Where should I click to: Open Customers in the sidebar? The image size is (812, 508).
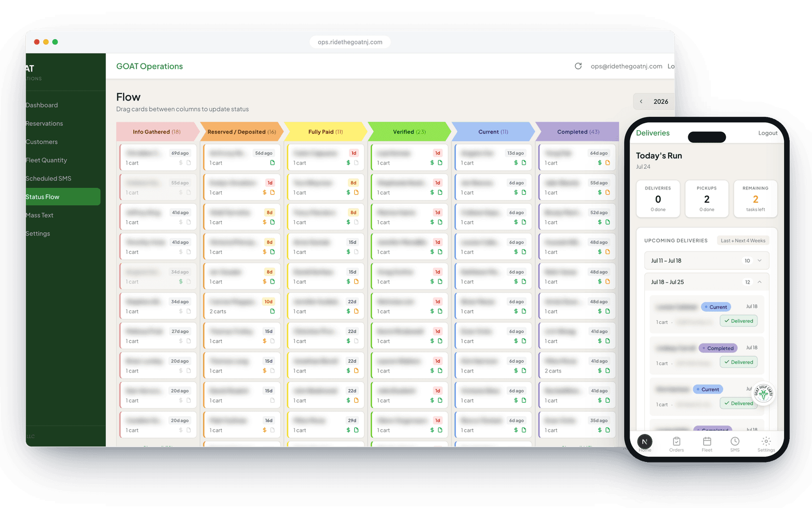click(x=42, y=142)
